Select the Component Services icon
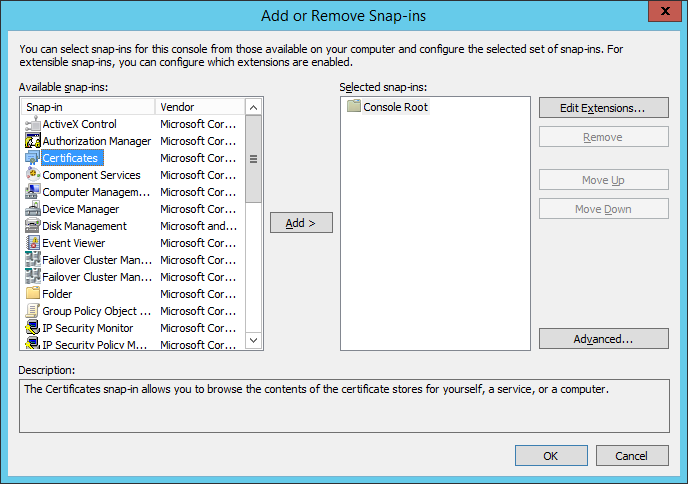The width and height of the screenshot is (688, 484). pos(32,175)
